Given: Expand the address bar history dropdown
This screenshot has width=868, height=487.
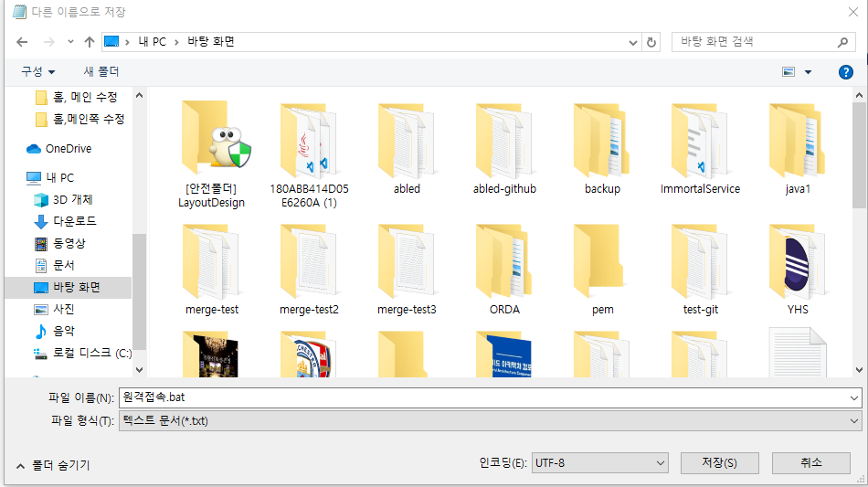Looking at the screenshot, I should point(633,42).
